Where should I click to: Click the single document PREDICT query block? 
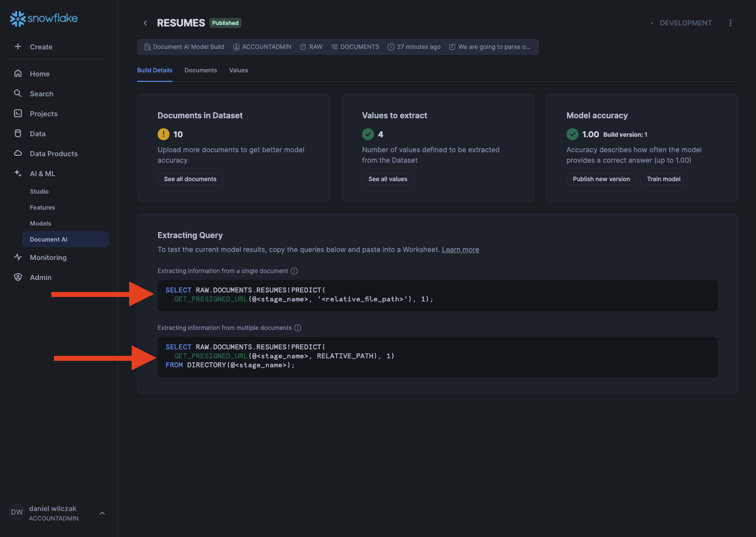click(437, 295)
